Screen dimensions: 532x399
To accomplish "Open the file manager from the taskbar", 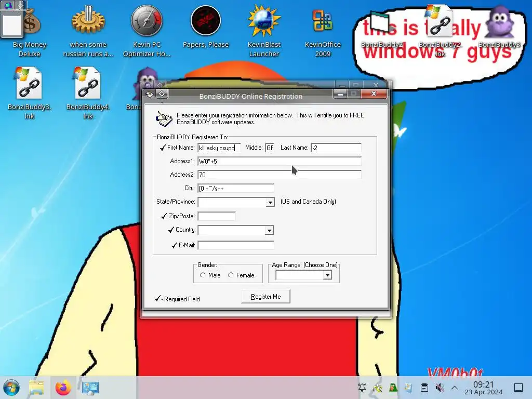I will click(36, 388).
